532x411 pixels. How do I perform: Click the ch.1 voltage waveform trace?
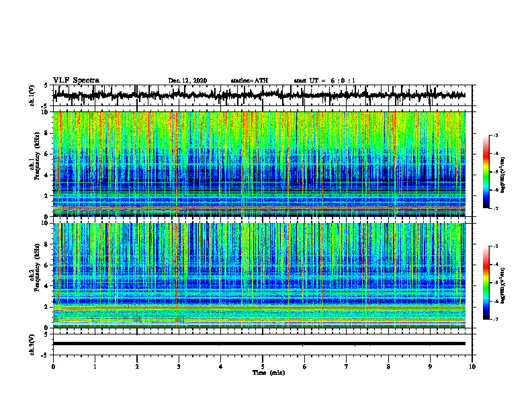tap(259, 95)
